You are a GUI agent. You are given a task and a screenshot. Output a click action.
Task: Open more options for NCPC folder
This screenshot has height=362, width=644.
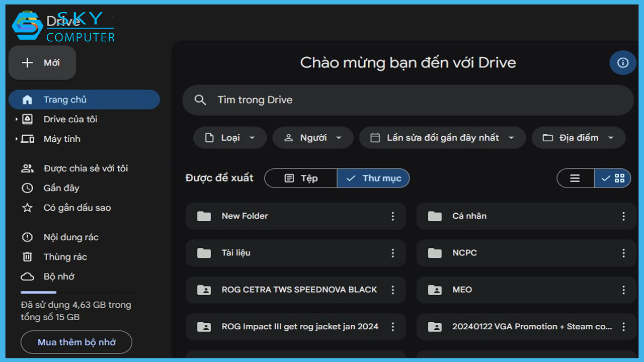[623, 253]
